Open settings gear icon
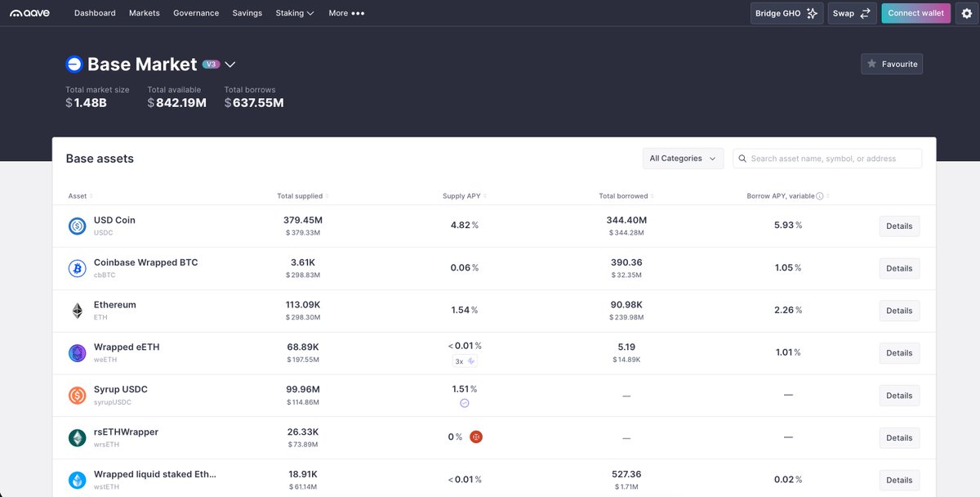This screenshot has width=980, height=497. pos(967,13)
